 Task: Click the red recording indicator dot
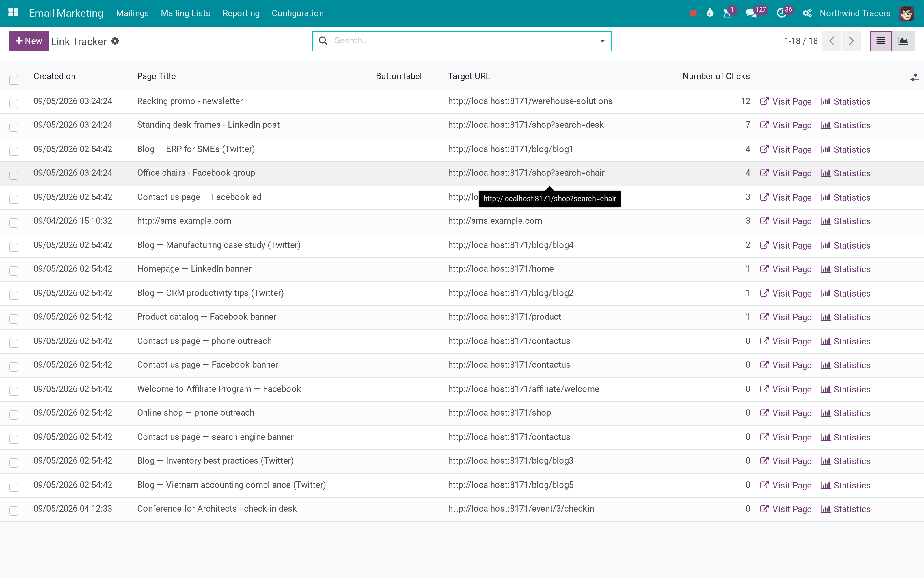[x=693, y=13]
